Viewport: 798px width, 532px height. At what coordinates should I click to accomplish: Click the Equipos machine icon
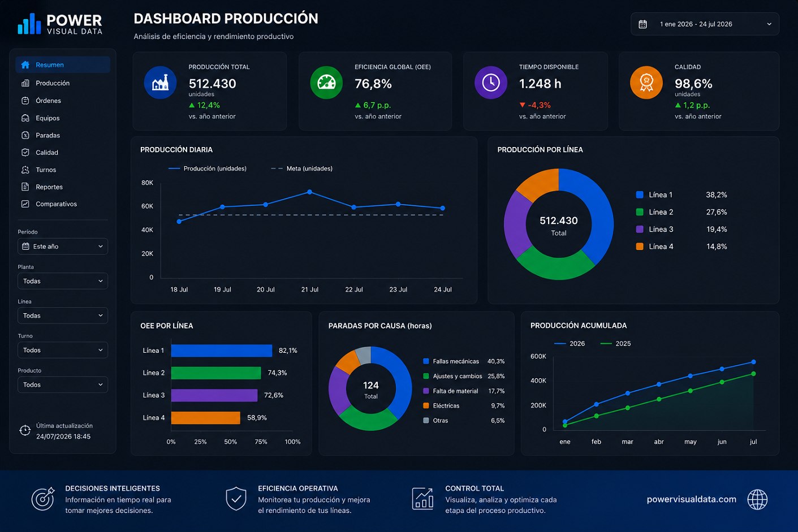coord(25,118)
